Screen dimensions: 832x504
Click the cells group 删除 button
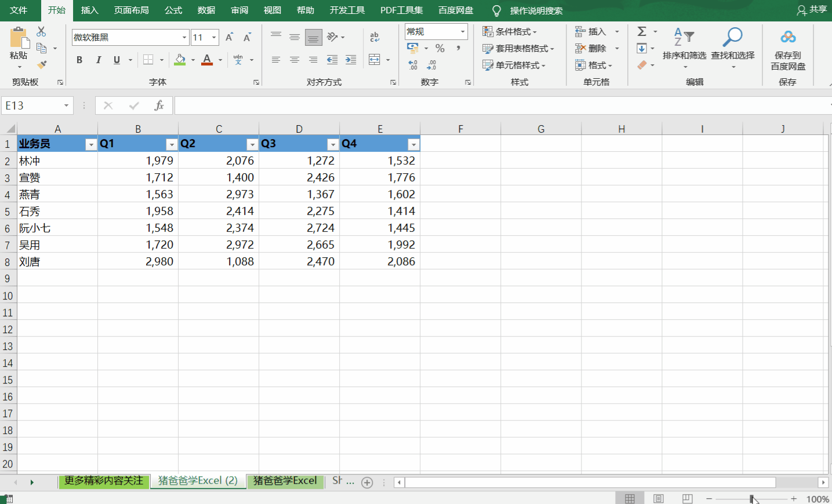point(591,48)
